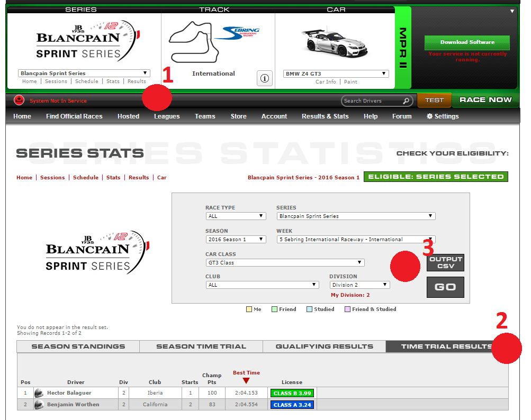Click the Eligible: Series Selected badge
Image resolution: width=531 pixels, height=420 pixels.
click(x=436, y=177)
